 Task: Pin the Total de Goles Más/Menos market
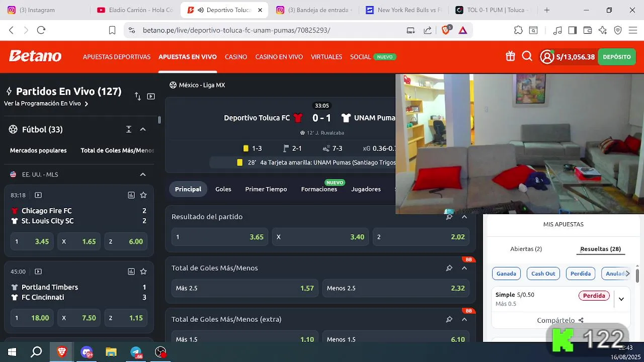pos(449,268)
